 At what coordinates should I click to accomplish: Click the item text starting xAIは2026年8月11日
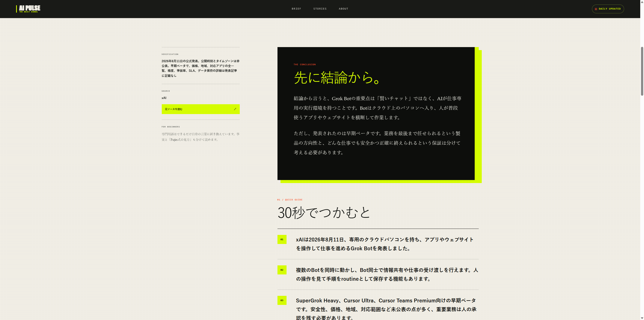tap(385, 244)
